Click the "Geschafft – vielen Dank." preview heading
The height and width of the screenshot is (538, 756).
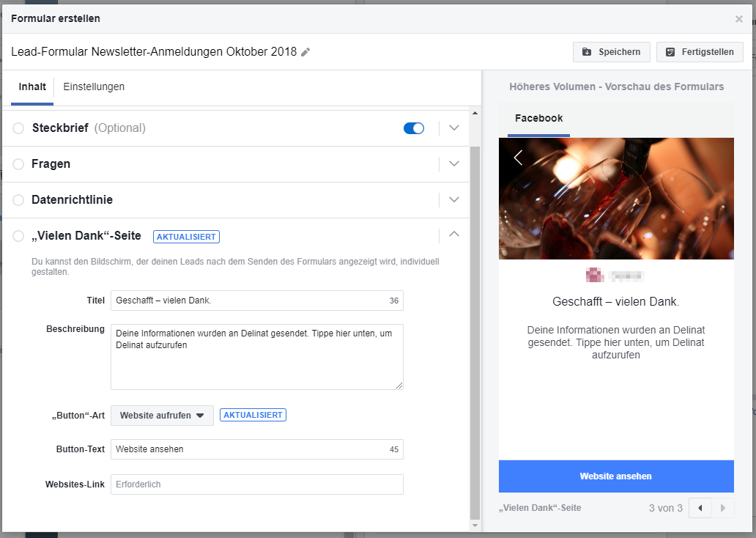(615, 302)
